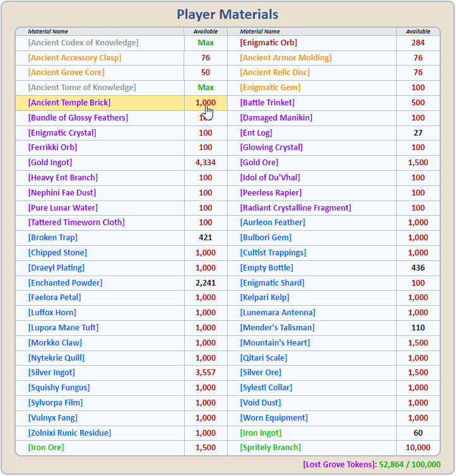This screenshot has width=456, height=476.
Task: Open [Sylesti Collar] entry
Action: (x=266, y=389)
